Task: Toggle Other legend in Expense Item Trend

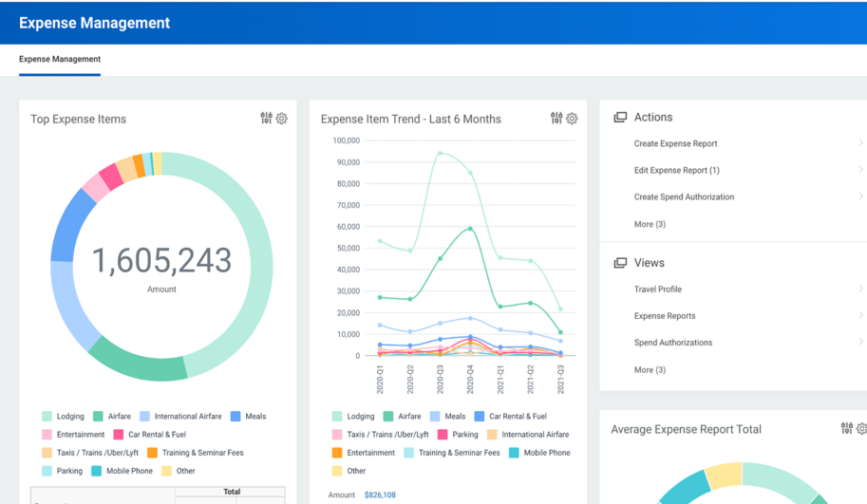Action: (x=349, y=471)
